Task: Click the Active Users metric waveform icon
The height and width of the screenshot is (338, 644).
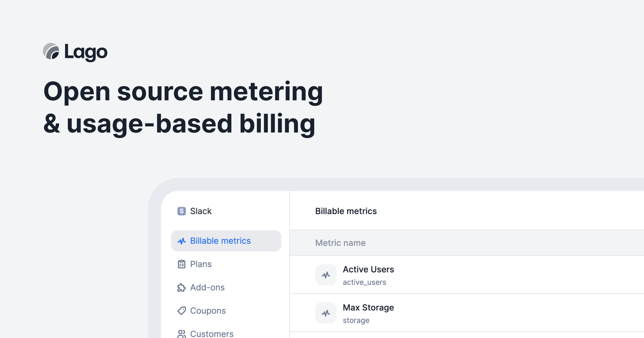Action: (x=325, y=274)
